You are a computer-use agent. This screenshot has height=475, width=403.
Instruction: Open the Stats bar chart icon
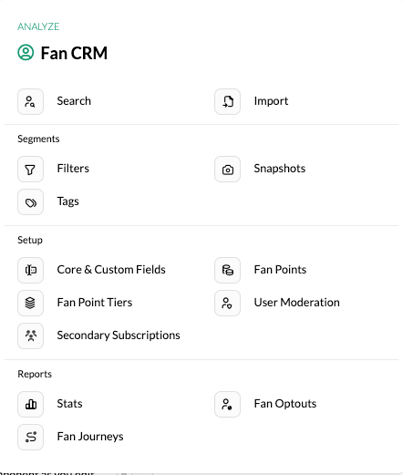[30, 404]
